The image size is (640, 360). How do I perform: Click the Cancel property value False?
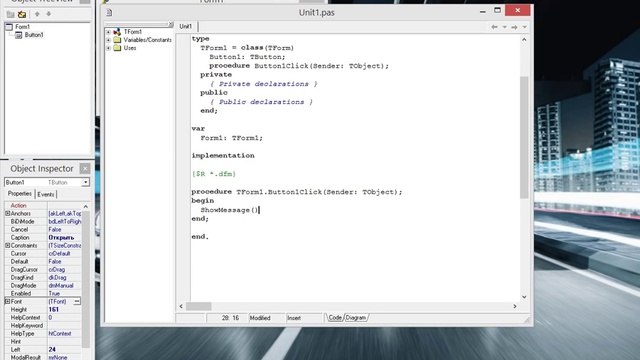[x=55, y=230]
